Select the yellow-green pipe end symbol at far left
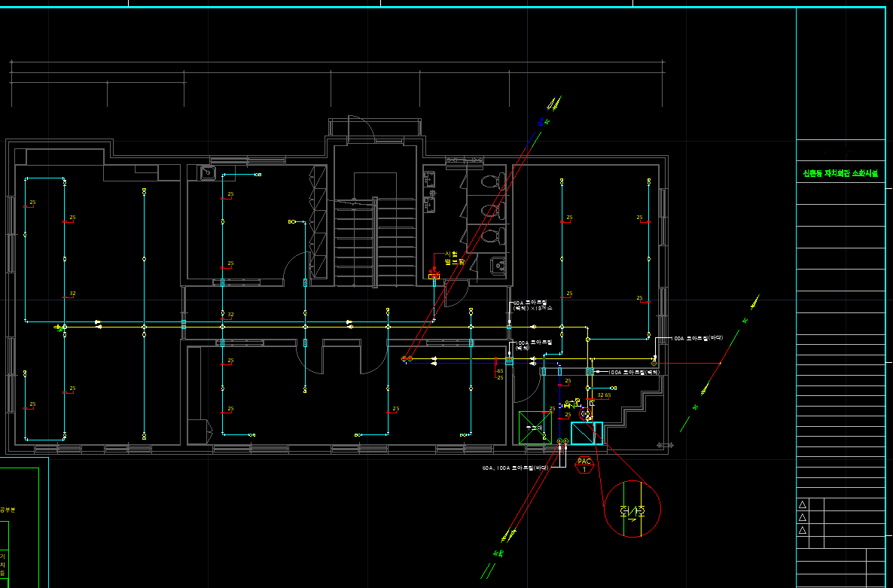This screenshot has width=893, height=588. [x=59, y=328]
